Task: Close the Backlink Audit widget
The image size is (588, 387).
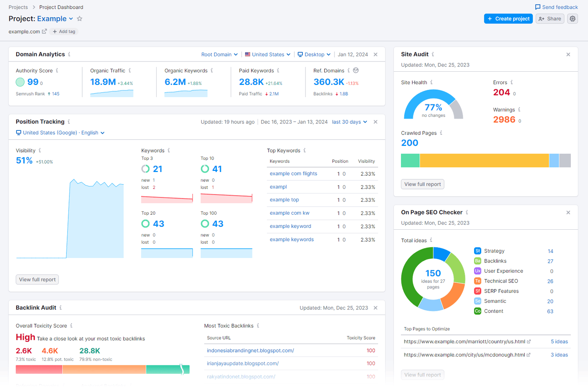Action: (x=376, y=308)
